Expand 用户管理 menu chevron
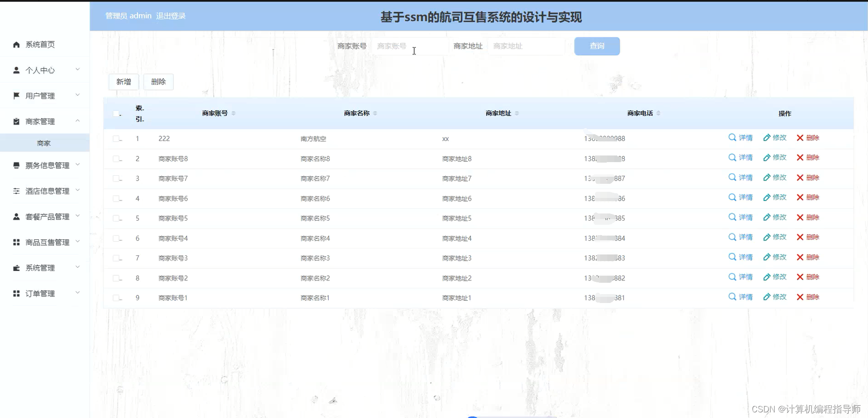 pos(78,95)
